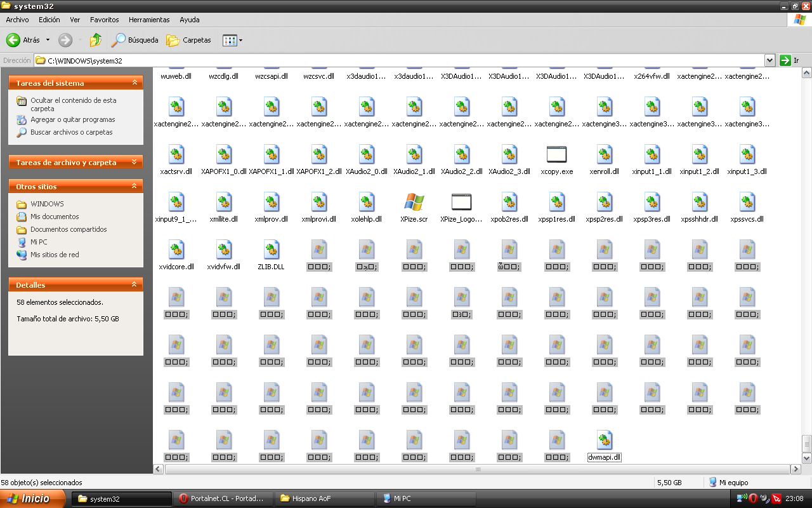Click the horizontal scrollbar thumb
812x508 pixels.
[477, 469]
